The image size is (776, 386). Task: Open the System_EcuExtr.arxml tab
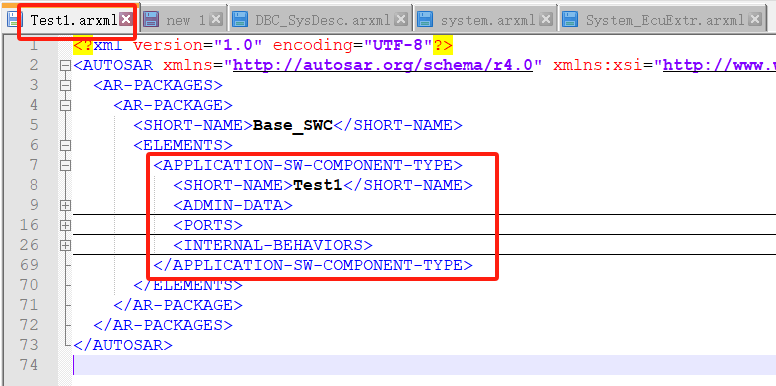tap(665, 20)
